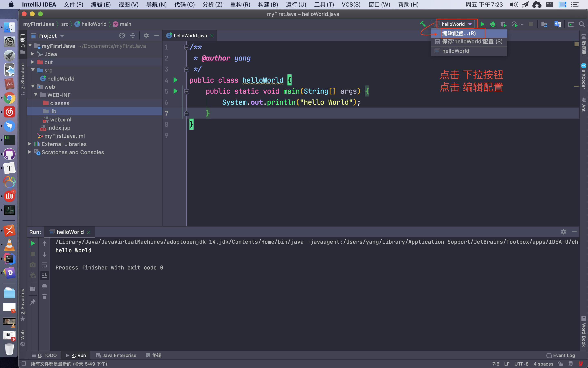Open the Java Enterprise tool window
Image resolution: width=588 pixels, height=368 pixels.
point(116,355)
